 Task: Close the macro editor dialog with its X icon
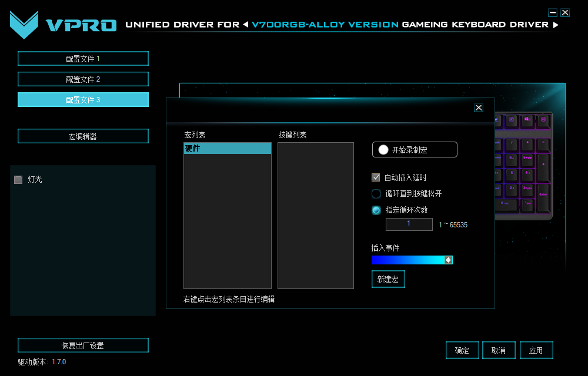pos(478,108)
